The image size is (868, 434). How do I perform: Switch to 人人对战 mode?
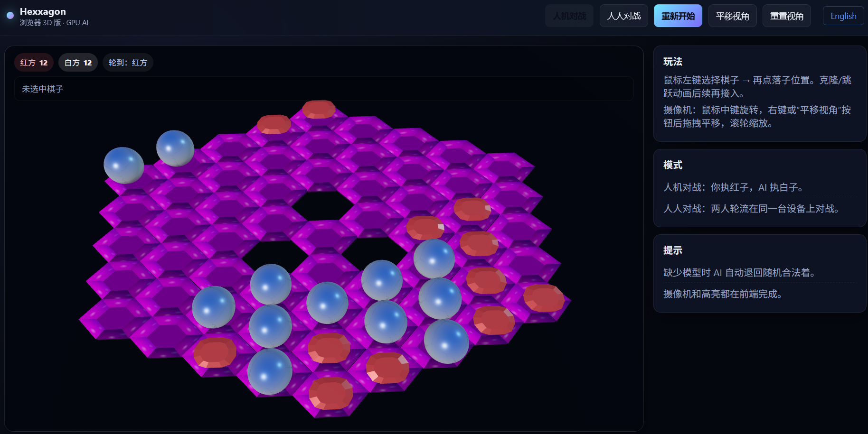[x=623, y=16]
